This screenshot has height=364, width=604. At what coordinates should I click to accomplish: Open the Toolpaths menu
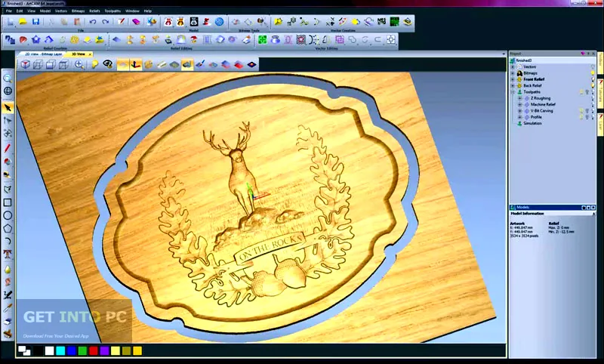tap(112, 11)
